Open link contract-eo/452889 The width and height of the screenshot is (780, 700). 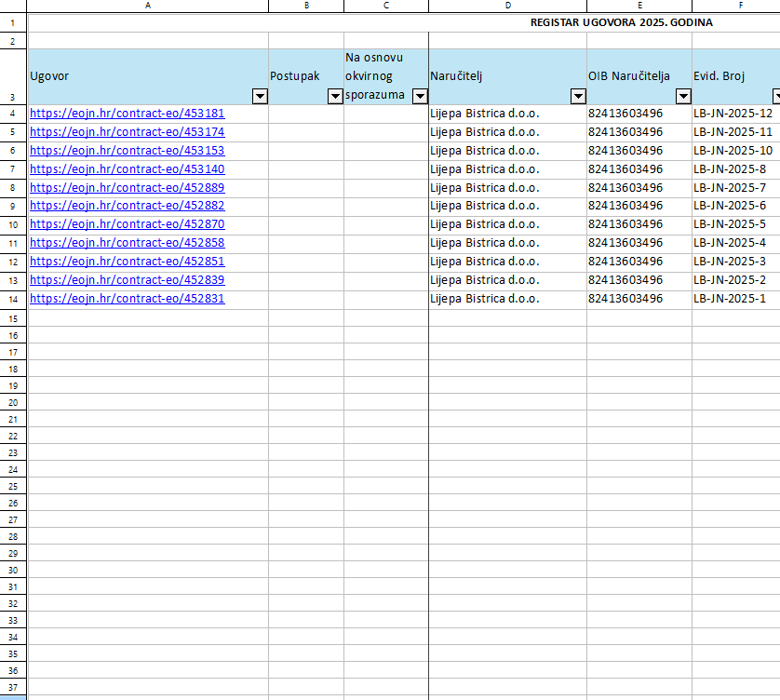[x=128, y=187]
